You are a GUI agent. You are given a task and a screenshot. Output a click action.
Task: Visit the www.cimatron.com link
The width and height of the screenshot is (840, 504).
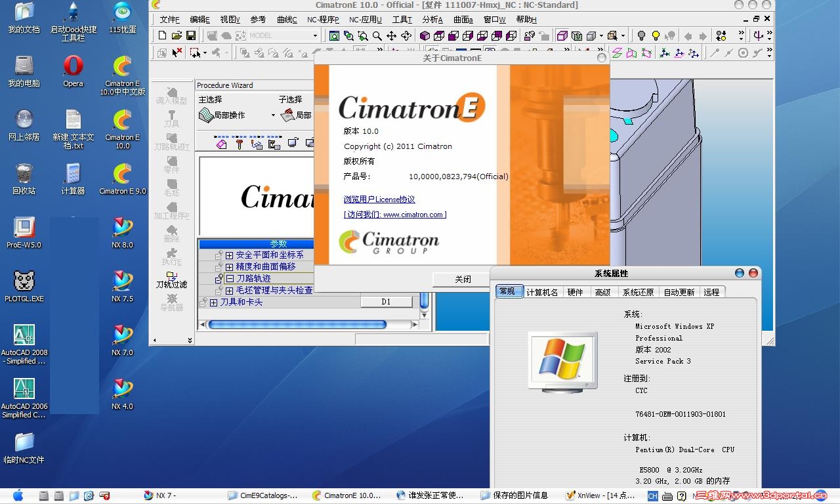pos(395,215)
